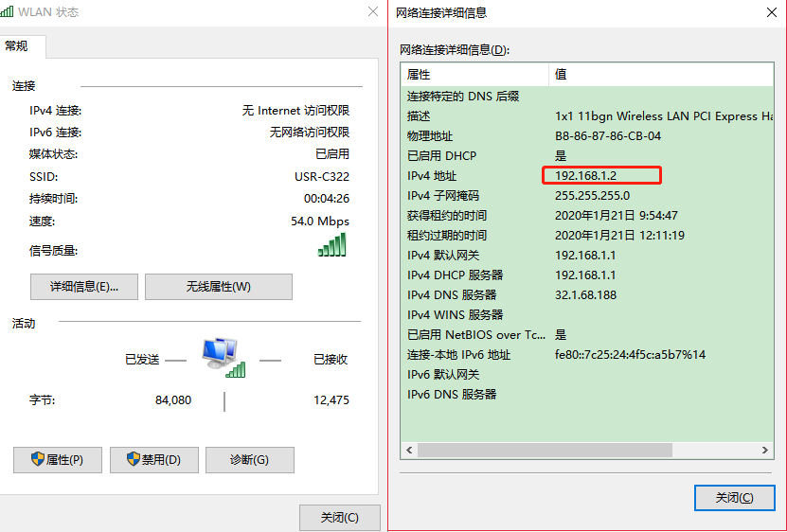Image resolution: width=787 pixels, height=532 pixels.
Task: Click the 关闭(C) button in the WLAN 状态 window
Action: [x=339, y=518]
